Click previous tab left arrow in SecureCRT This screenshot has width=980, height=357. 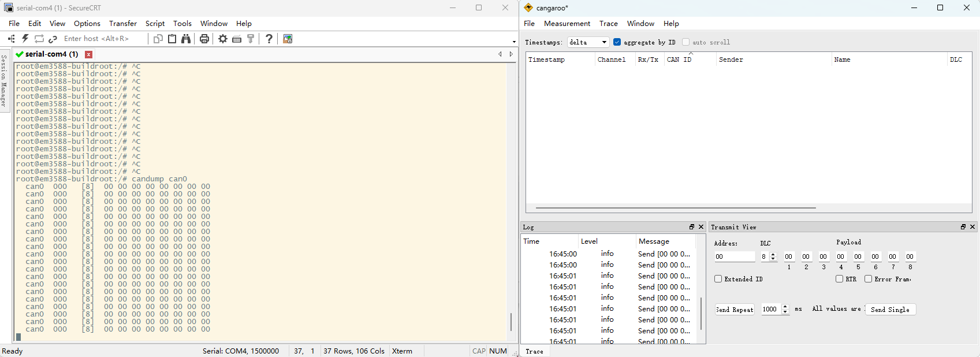coord(500,54)
